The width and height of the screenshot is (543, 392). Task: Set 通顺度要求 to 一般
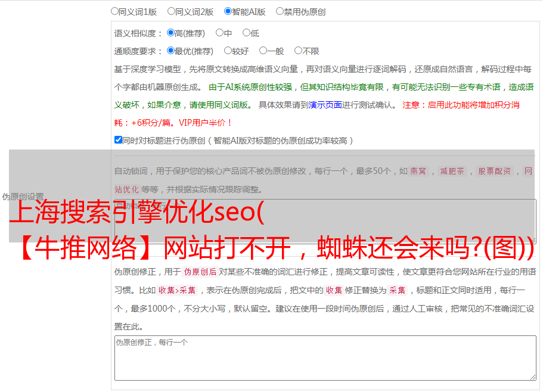coord(263,51)
